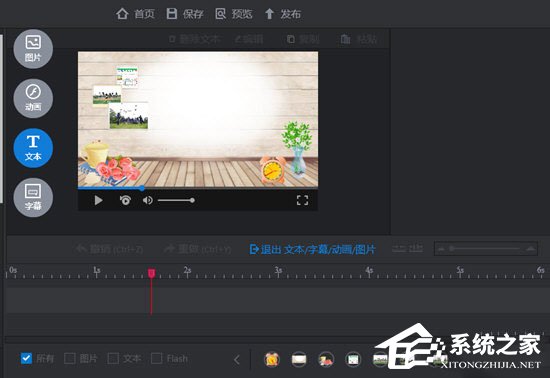Click 保存 to save the project
The height and width of the screenshot is (378, 550).
(x=185, y=14)
